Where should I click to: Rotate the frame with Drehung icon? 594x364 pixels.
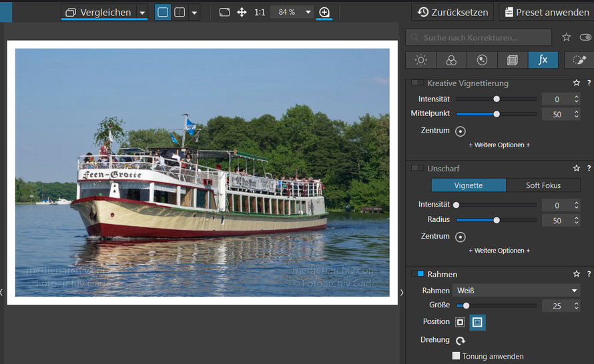coord(461,341)
